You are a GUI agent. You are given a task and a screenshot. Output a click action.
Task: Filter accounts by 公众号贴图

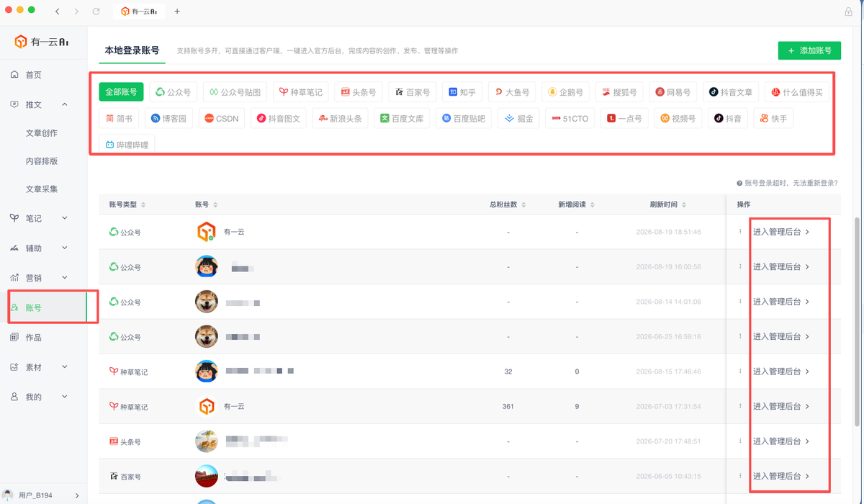coord(235,92)
